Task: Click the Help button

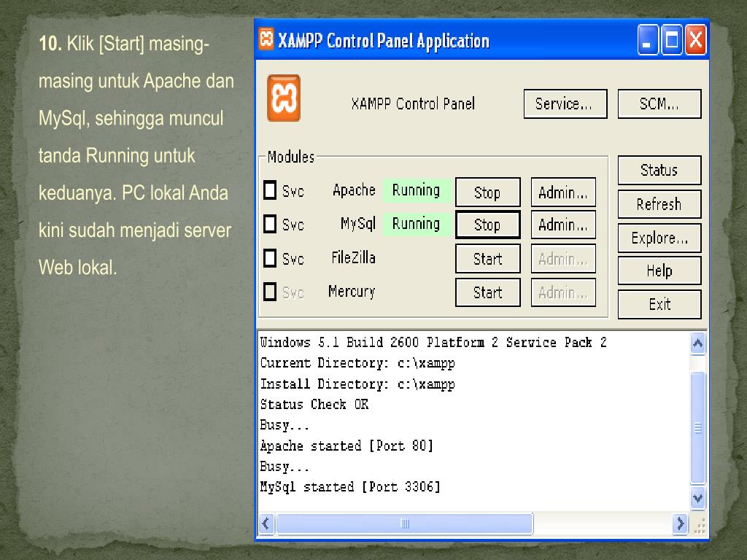Action: pos(659,271)
